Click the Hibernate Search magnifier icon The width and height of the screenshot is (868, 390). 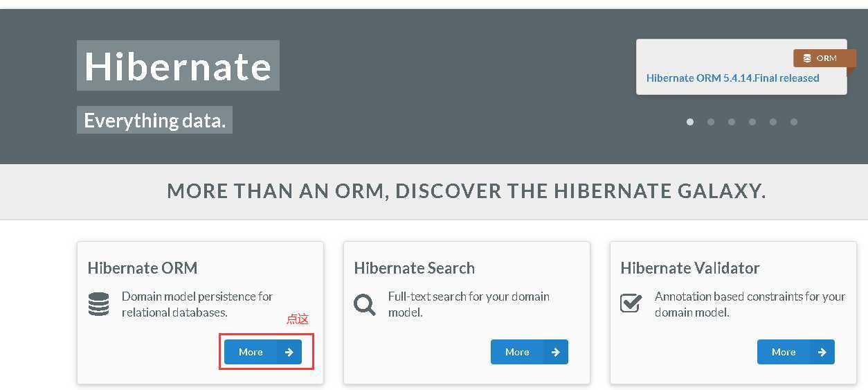click(365, 304)
